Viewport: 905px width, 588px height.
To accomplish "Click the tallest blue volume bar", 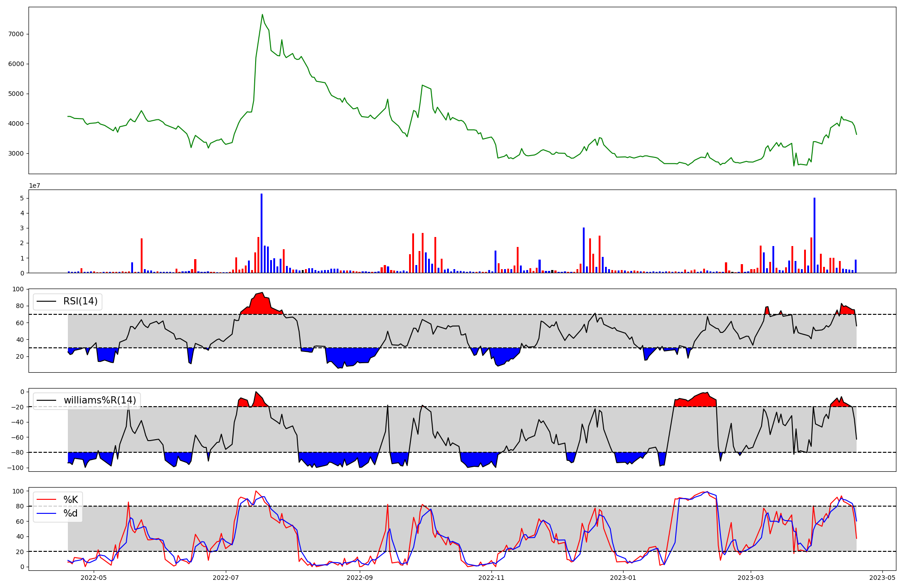I will click(x=262, y=233).
